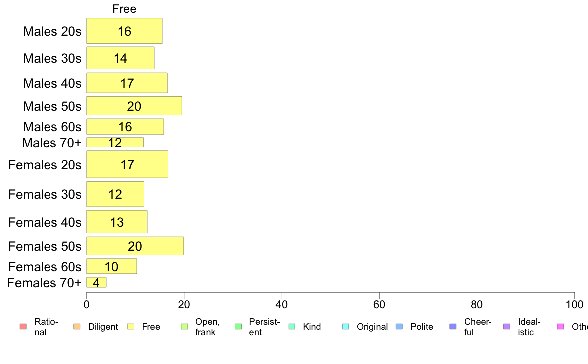
Task: Click the Females 60s bar showing 10
Action: 111,266
